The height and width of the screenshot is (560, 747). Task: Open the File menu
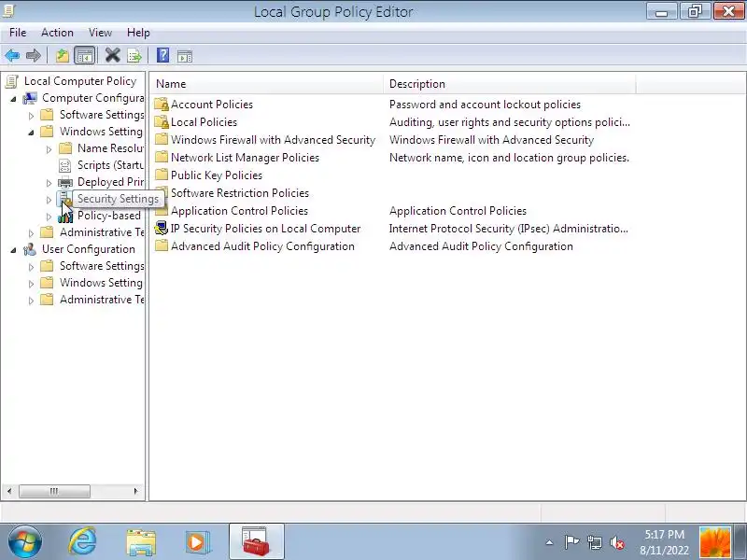tap(18, 33)
